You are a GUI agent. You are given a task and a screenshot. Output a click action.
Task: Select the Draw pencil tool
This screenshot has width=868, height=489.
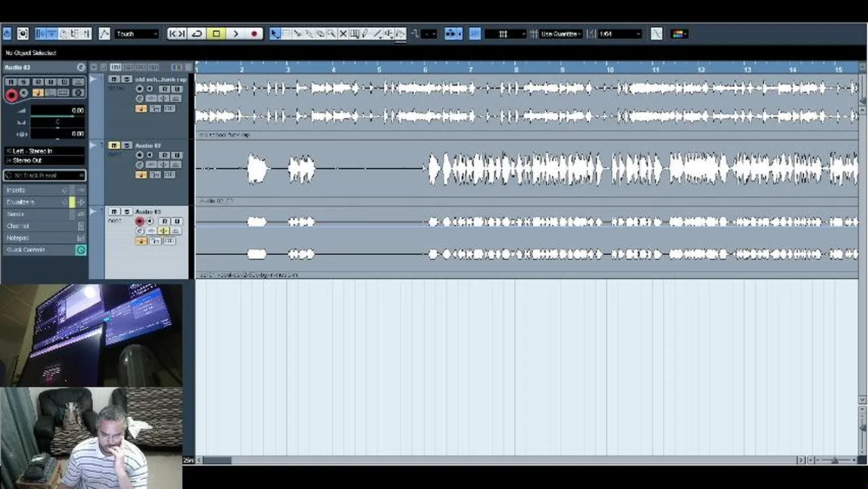[365, 33]
